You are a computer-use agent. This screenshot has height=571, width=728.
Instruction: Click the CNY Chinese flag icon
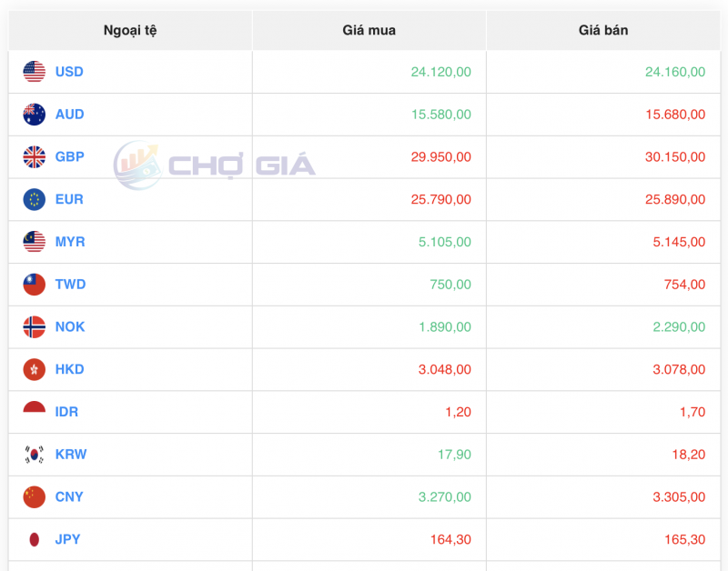tap(34, 496)
